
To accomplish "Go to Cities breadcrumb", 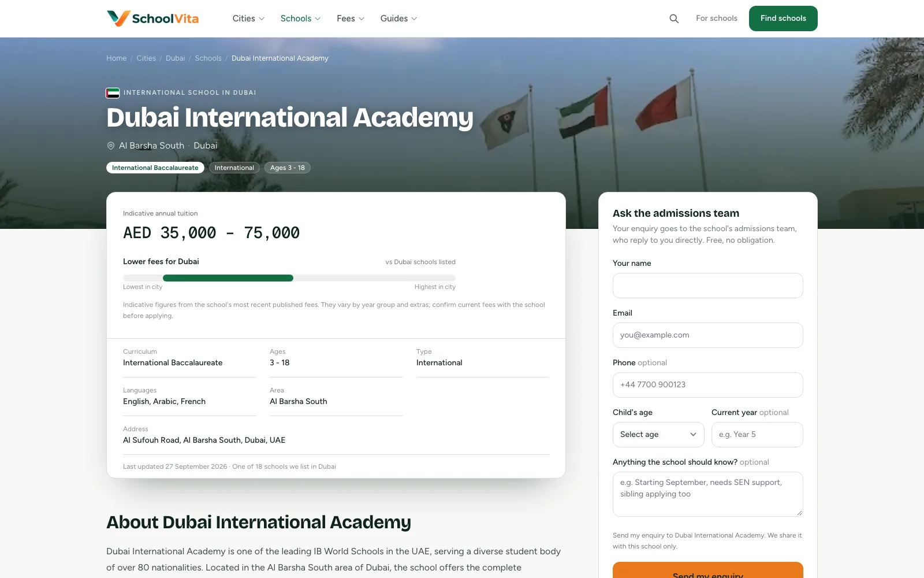I will (x=146, y=58).
